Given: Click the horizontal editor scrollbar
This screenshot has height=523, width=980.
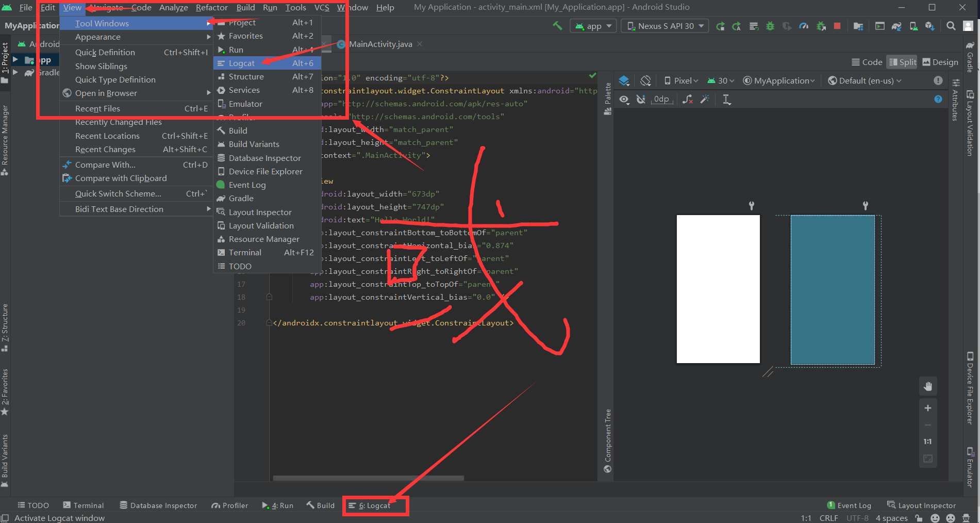Looking at the screenshot, I should (368, 478).
